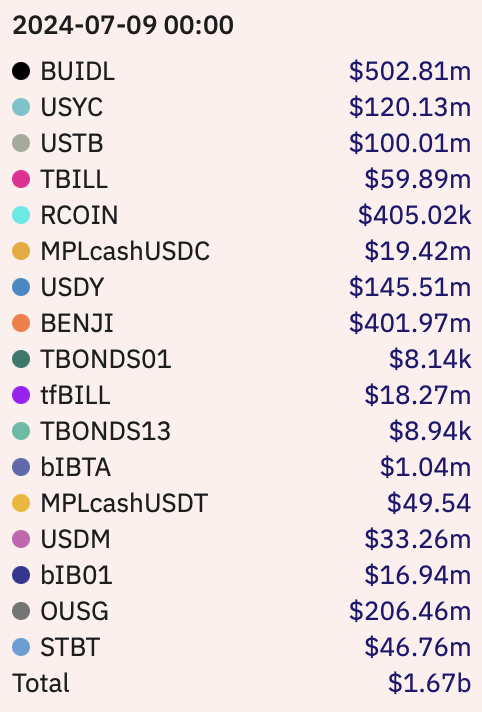
Task: Select the USDM label
Action: (75, 539)
